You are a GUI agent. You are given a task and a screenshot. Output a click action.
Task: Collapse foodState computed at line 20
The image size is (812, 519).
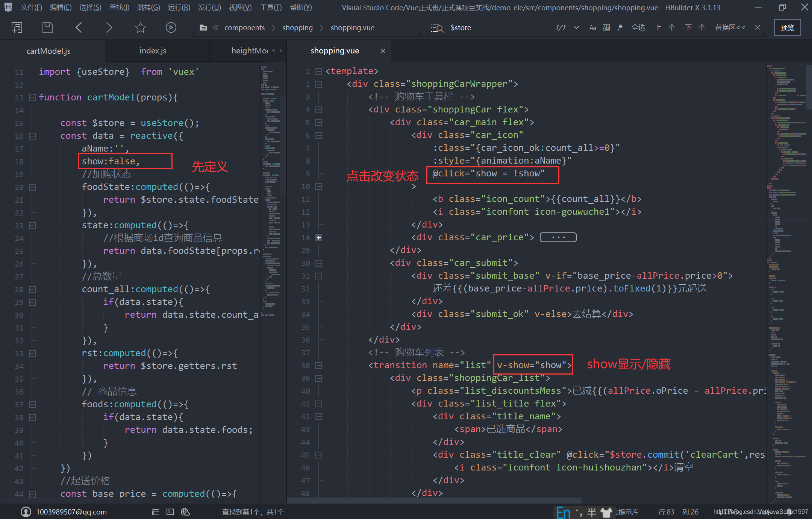pos(32,187)
